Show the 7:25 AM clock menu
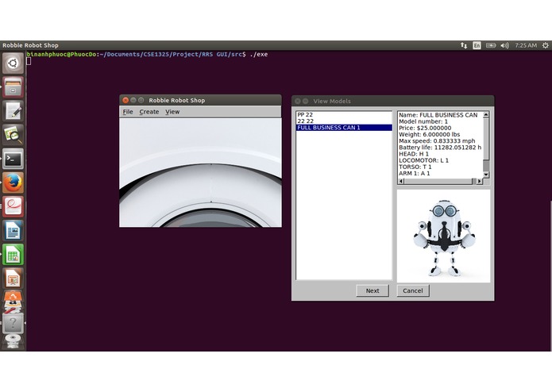 point(526,45)
